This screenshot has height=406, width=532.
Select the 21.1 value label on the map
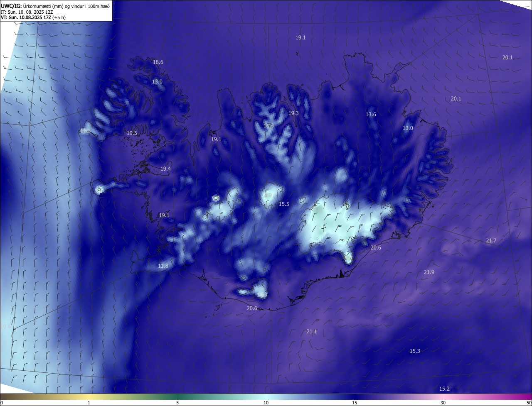click(312, 332)
